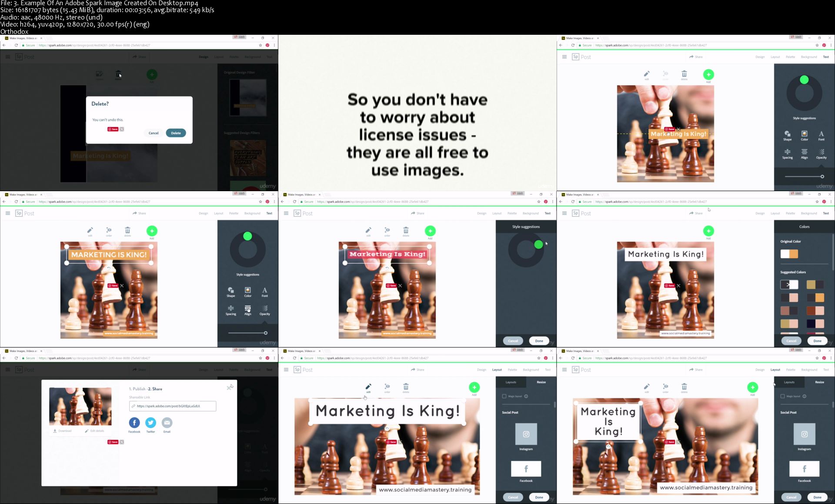The width and height of the screenshot is (835, 504).
Task: Click the Resize tab in the three-line caption frame
Action: [819, 382]
